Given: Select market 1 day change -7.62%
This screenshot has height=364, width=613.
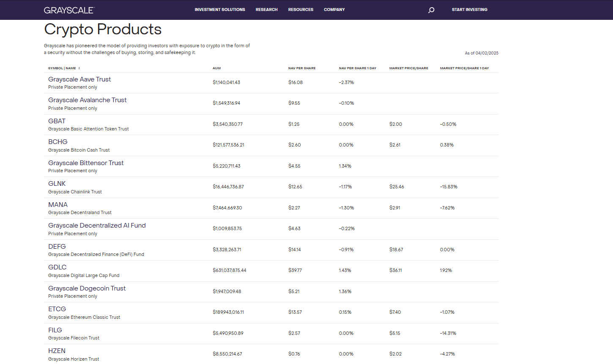Looking at the screenshot, I should pyautogui.click(x=447, y=208).
